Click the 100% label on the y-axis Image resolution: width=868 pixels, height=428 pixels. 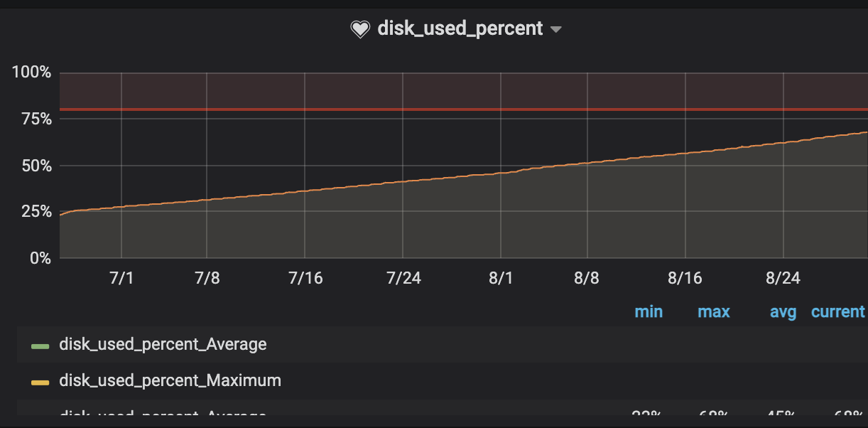pos(30,72)
